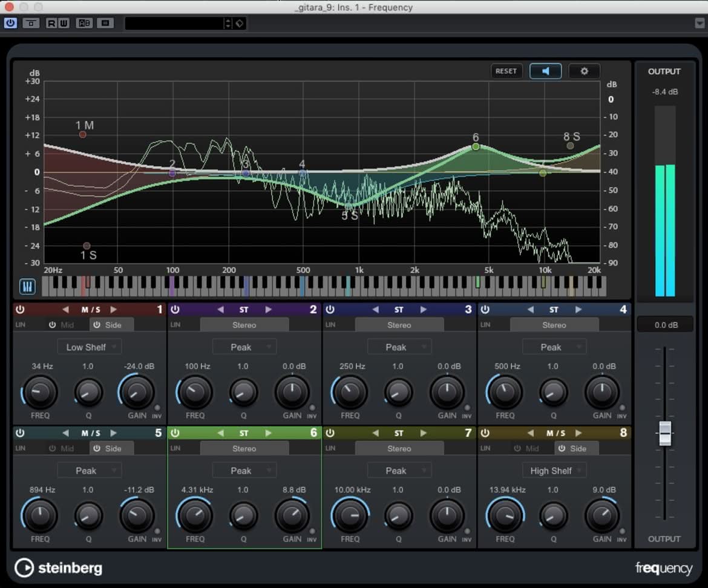The width and height of the screenshot is (708, 588).
Task: Open band 2 Peak filter type dropdown
Action: point(244,347)
